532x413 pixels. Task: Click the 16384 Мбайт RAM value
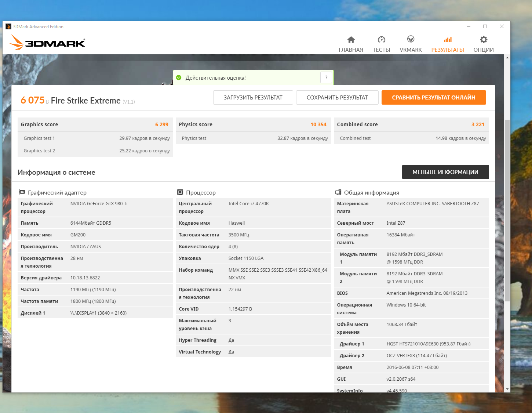pos(401,235)
